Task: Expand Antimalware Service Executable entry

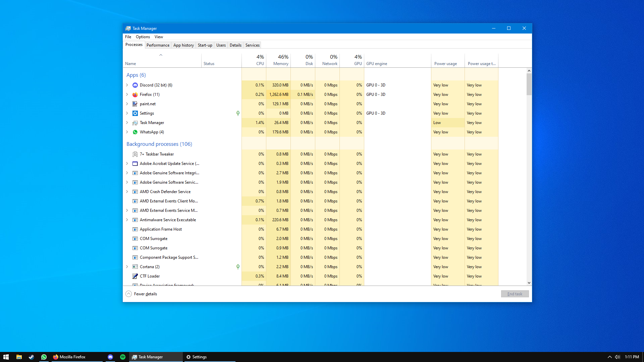Action: tap(127, 220)
